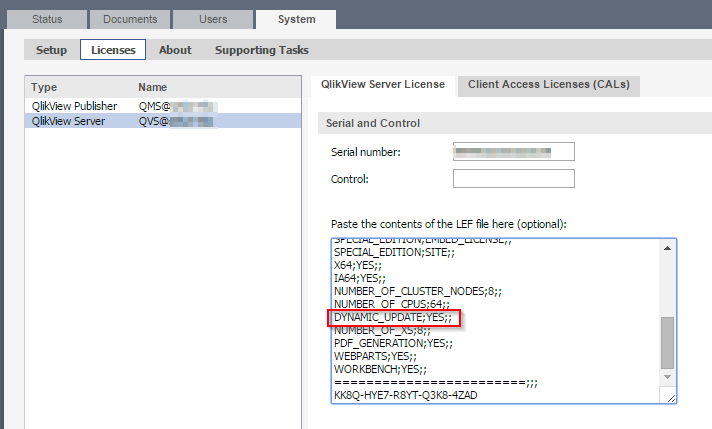This screenshot has height=429, width=712.
Task: Click the Name column header
Action: [x=153, y=87]
